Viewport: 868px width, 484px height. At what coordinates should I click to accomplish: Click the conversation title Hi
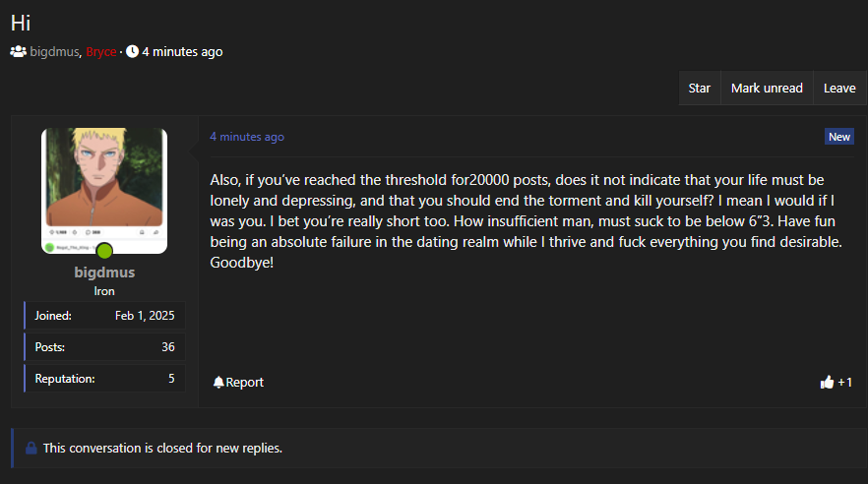click(x=21, y=24)
